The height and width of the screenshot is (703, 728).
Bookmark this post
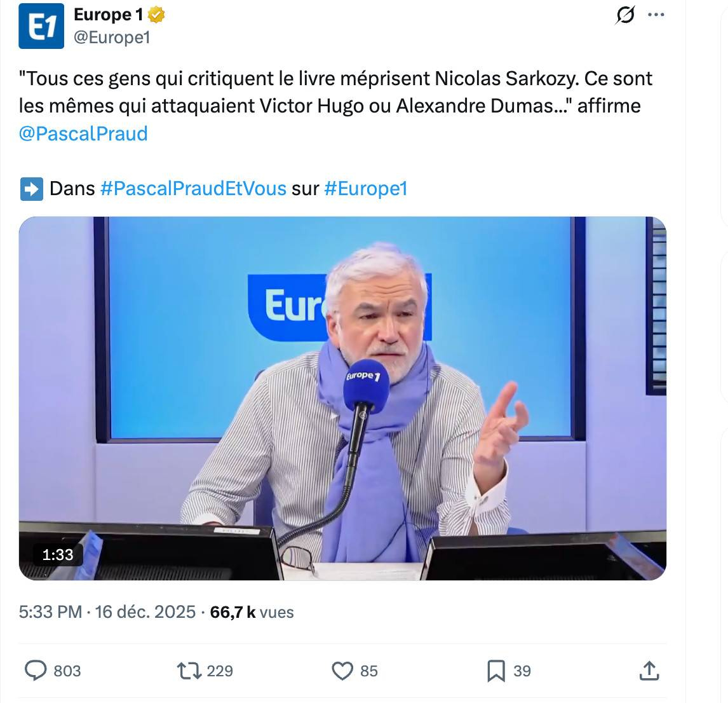pyautogui.click(x=495, y=671)
